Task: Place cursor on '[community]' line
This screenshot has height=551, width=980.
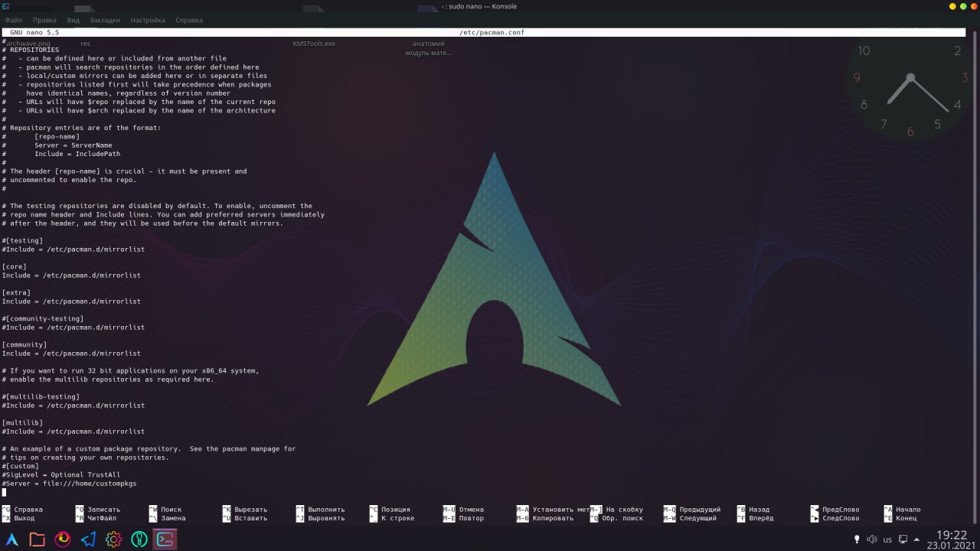Action: coord(24,344)
